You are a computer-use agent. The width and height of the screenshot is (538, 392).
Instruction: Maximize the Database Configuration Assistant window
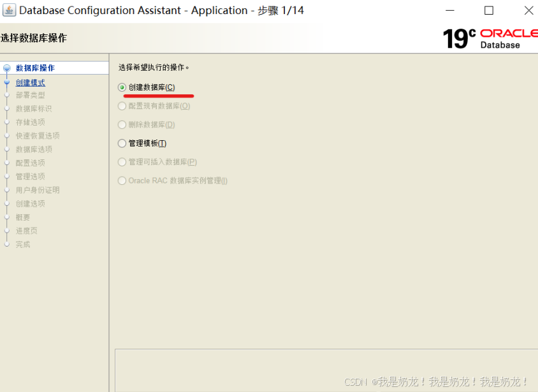pyautogui.click(x=489, y=11)
